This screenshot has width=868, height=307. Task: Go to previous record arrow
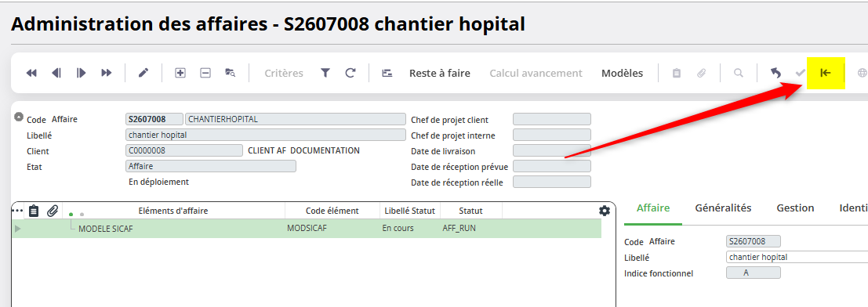56,73
